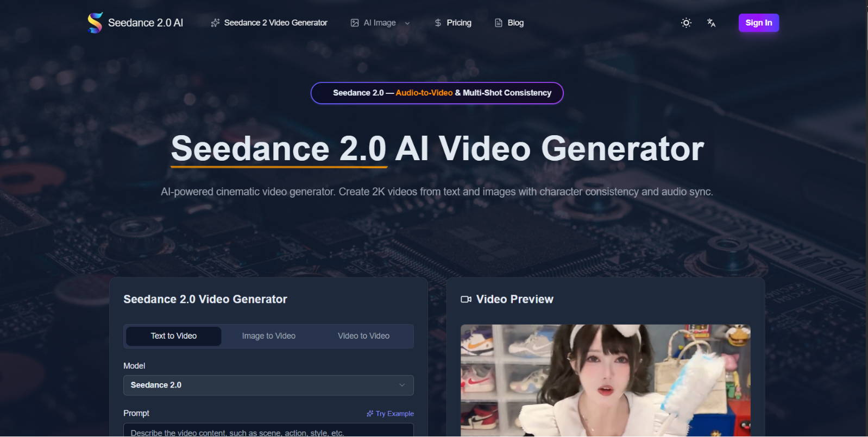
Task: Click the Seedance 2.0 Video Generator panel title
Action: pyautogui.click(x=205, y=300)
